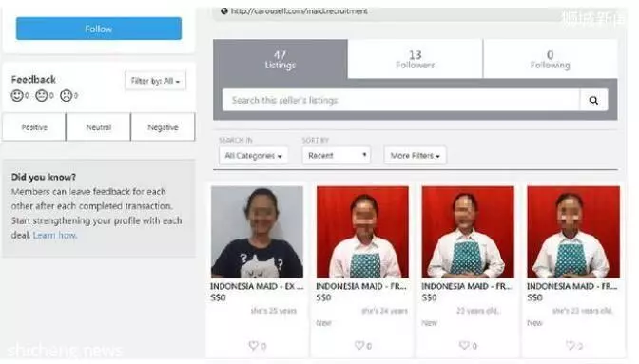The height and width of the screenshot is (364, 639).
Task: Switch to the 0 Following tab
Action: click(x=551, y=59)
